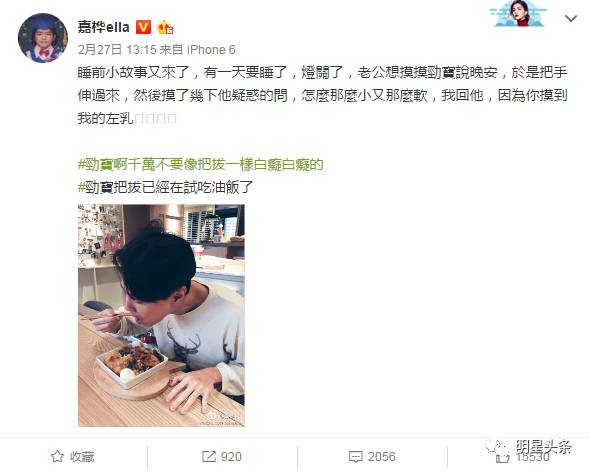Click the comment speech bubble icon
The height and width of the screenshot is (473, 590).
(x=356, y=457)
